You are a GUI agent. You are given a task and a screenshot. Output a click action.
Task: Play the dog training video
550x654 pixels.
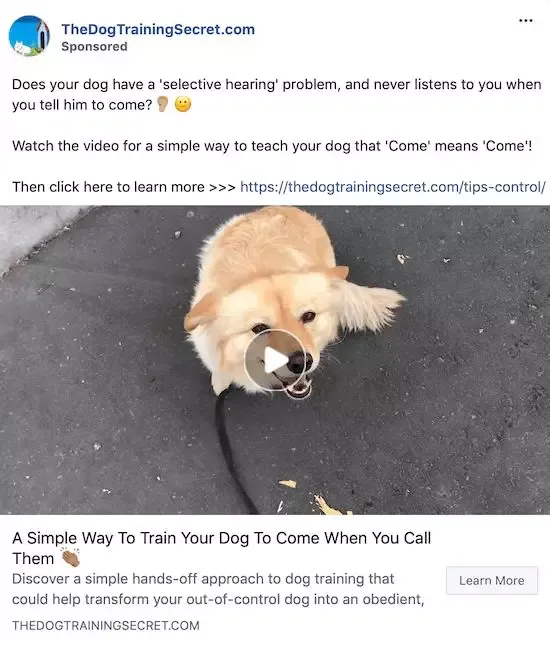pyautogui.click(x=275, y=360)
